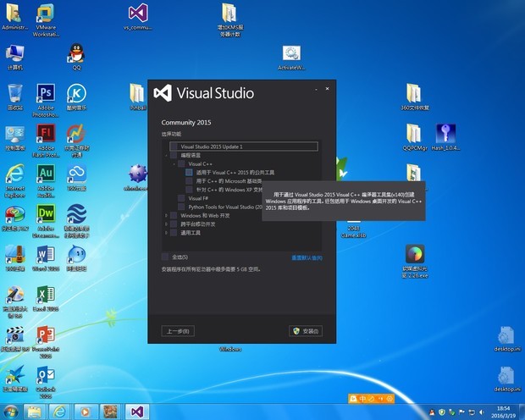Open the Hash_1.0.4 desktop icon
This screenshot has height=420, width=525.
445,137
